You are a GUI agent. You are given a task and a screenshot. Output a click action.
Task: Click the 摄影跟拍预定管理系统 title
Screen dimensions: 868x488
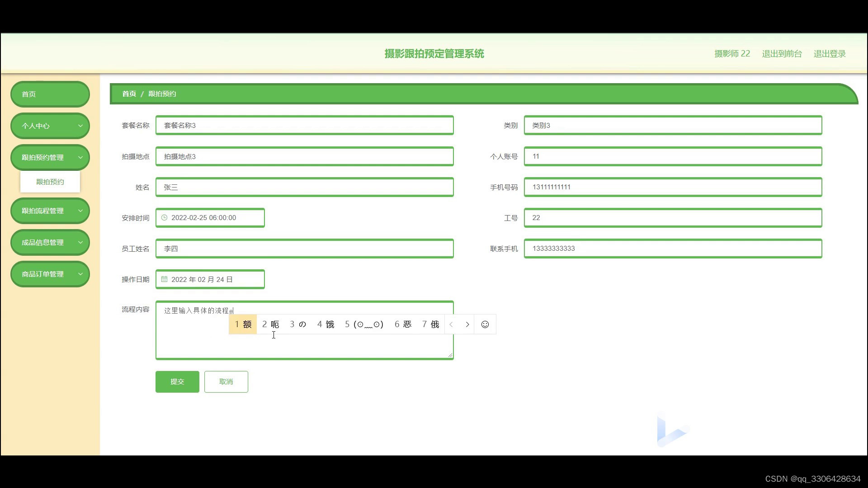click(x=434, y=54)
